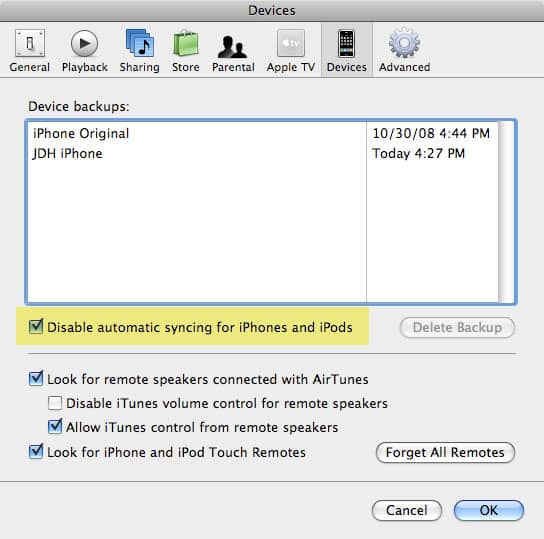
Task: Select the Devices iPhone icon
Action: pyautogui.click(x=347, y=44)
